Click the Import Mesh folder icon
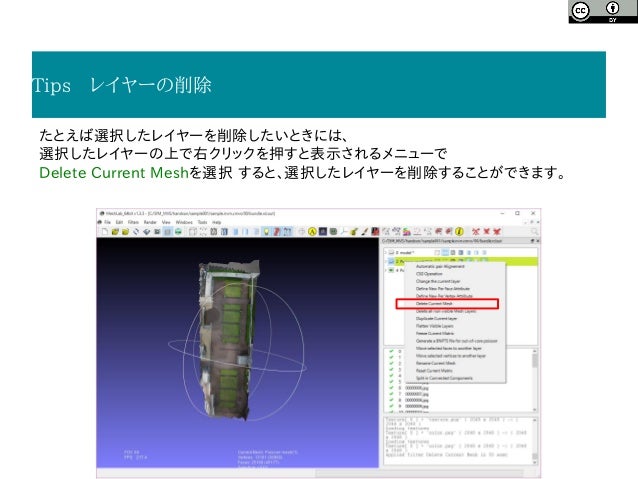The image size is (638, 479). click(x=125, y=232)
